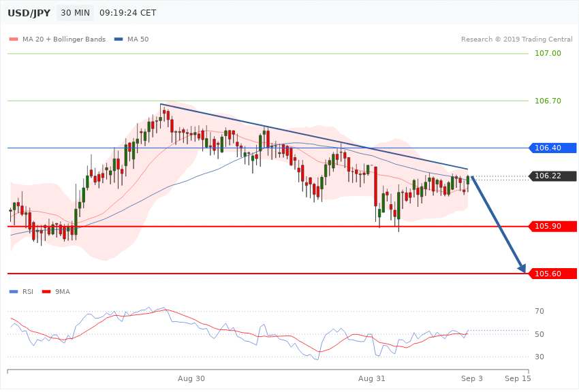Click the 9MA legend color swatch

tap(46, 292)
